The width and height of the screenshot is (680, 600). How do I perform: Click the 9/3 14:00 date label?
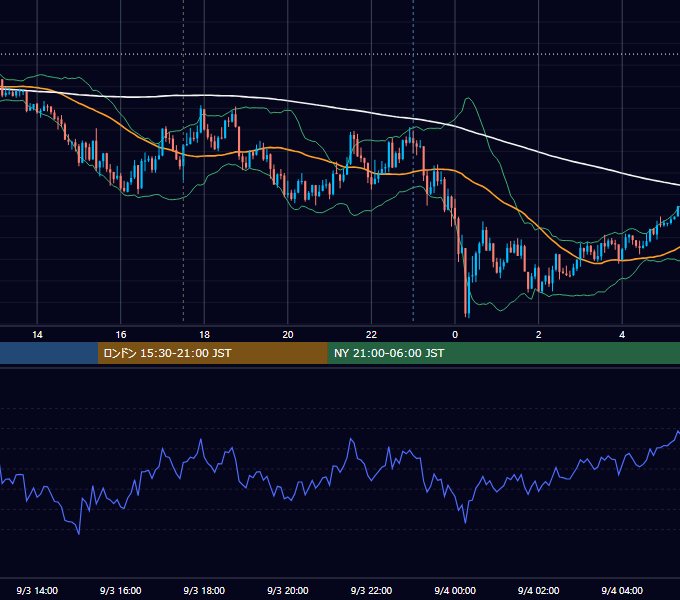(x=37, y=590)
